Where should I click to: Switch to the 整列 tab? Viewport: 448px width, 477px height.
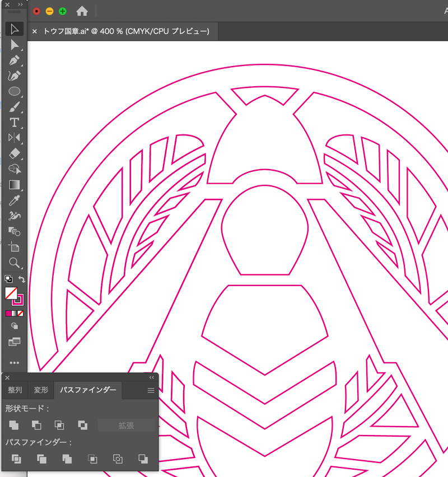pyautogui.click(x=15, y=390)
